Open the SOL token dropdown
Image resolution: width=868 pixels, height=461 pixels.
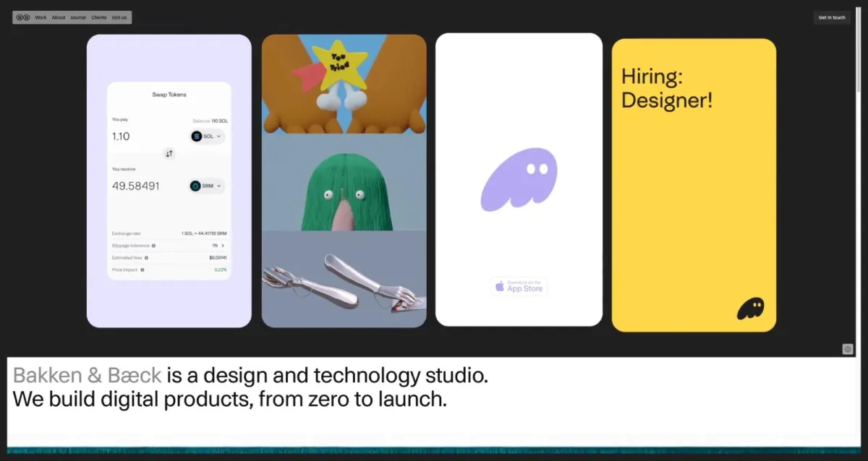point(207,136)
